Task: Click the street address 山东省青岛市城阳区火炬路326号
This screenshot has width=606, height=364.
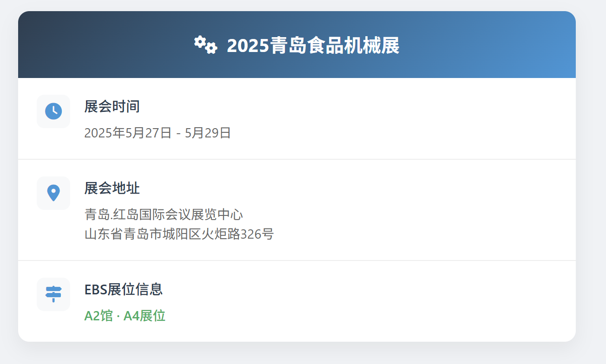Action: click(179, 234)
